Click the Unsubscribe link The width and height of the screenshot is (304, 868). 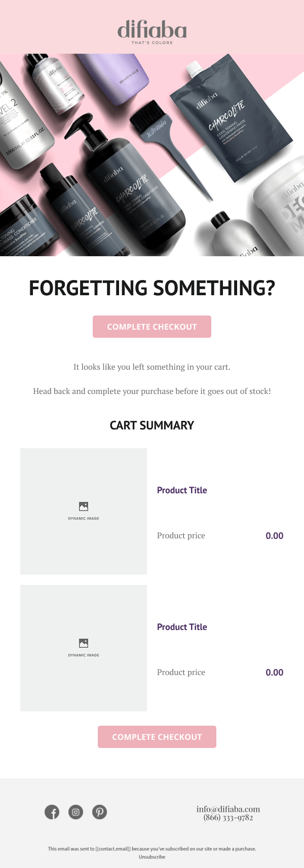[152, 857]
